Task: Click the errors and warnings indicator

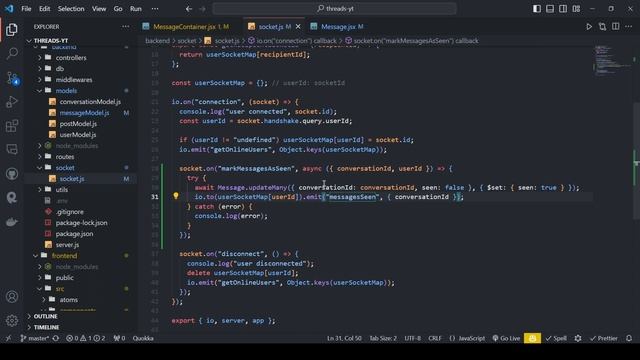Action: [85, 338]
